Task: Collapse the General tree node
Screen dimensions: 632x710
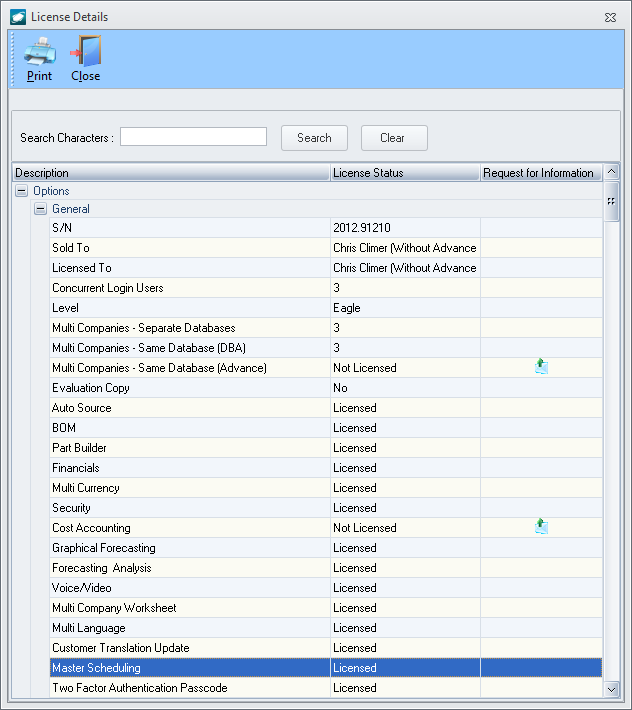Action: [x=40, y=209]
